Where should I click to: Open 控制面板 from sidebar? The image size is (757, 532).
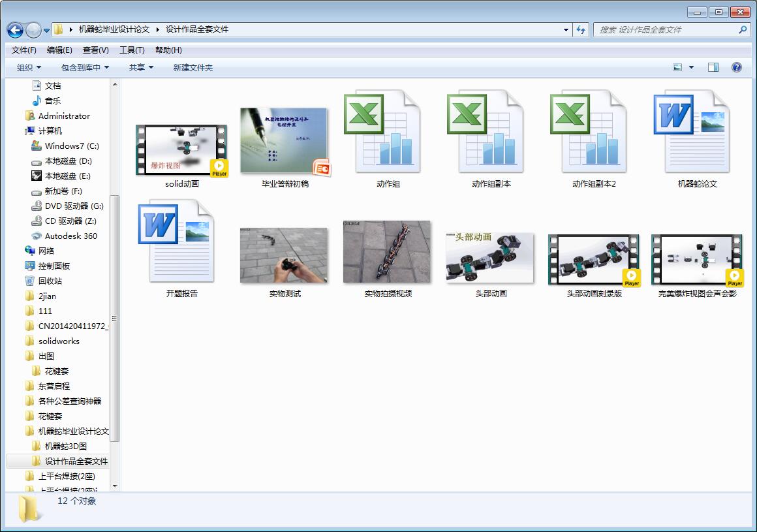[x=54, y=266]
